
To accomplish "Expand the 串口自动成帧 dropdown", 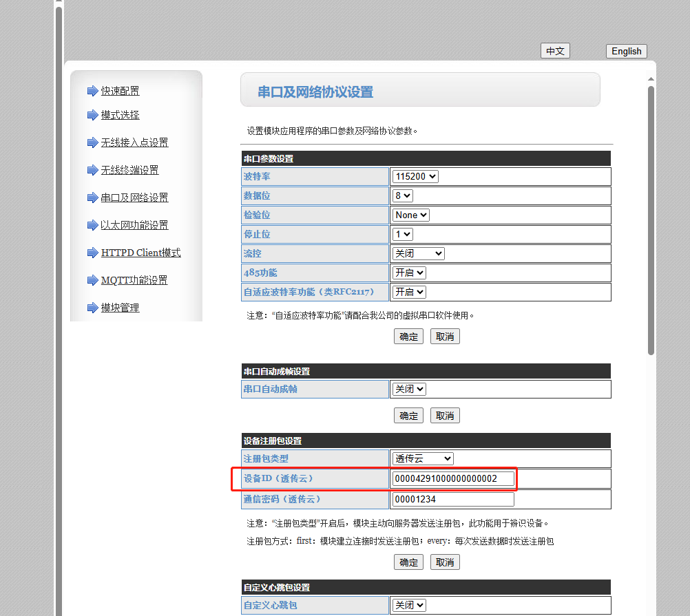I will coord(409,389).
